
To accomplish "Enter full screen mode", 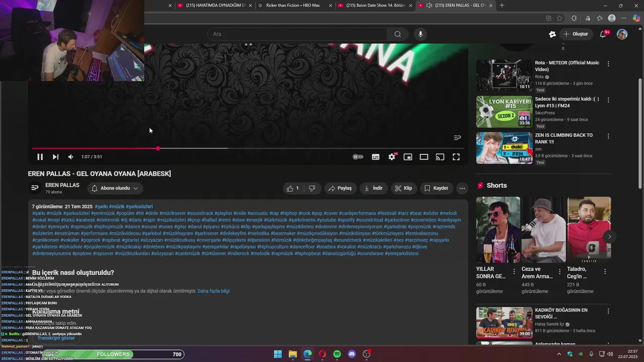I will (456, 157).
